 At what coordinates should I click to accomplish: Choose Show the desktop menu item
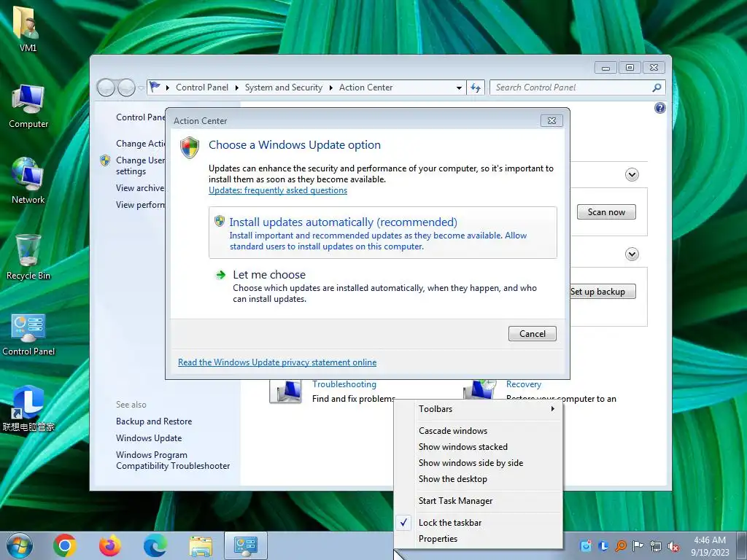(479, 479)
